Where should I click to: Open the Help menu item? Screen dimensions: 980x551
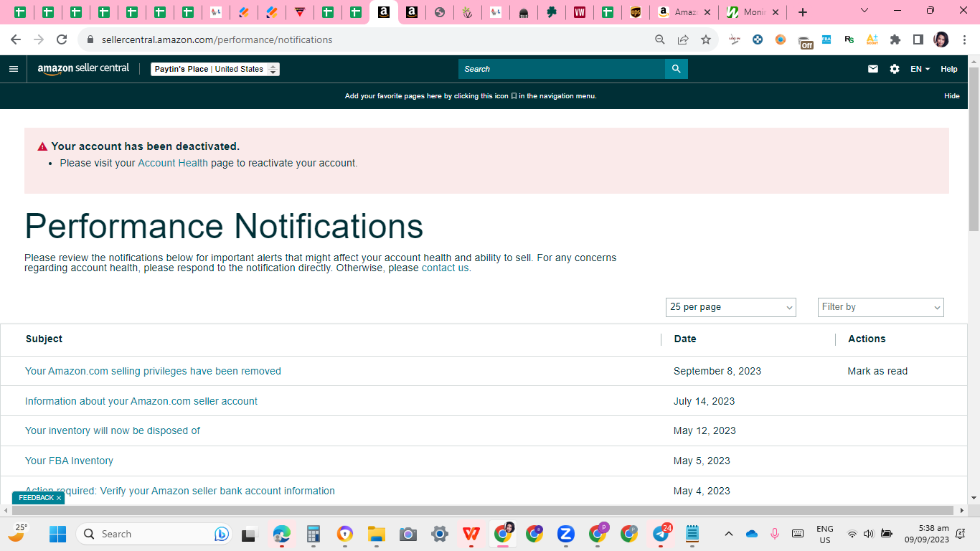pos(949,69)
